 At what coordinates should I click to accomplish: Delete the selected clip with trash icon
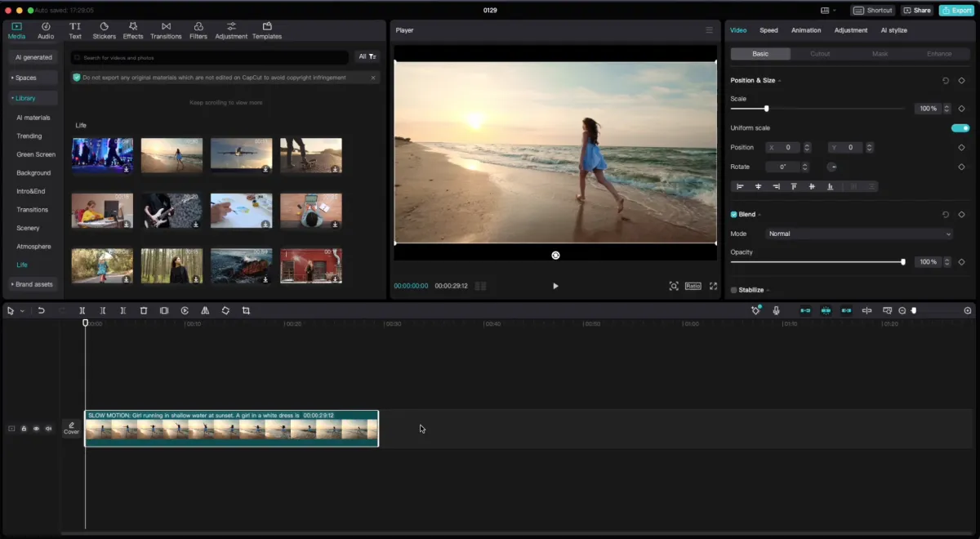[144, 310]
